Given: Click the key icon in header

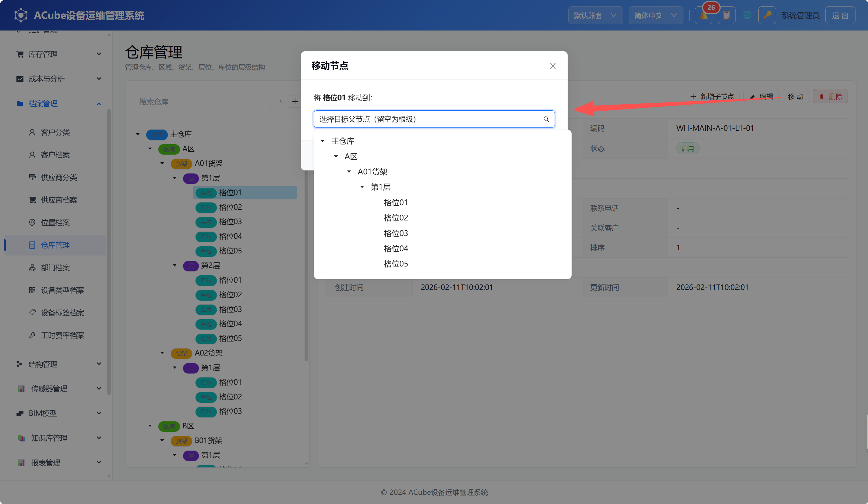Looking at the screenshot, I should [x=767, y=16].
